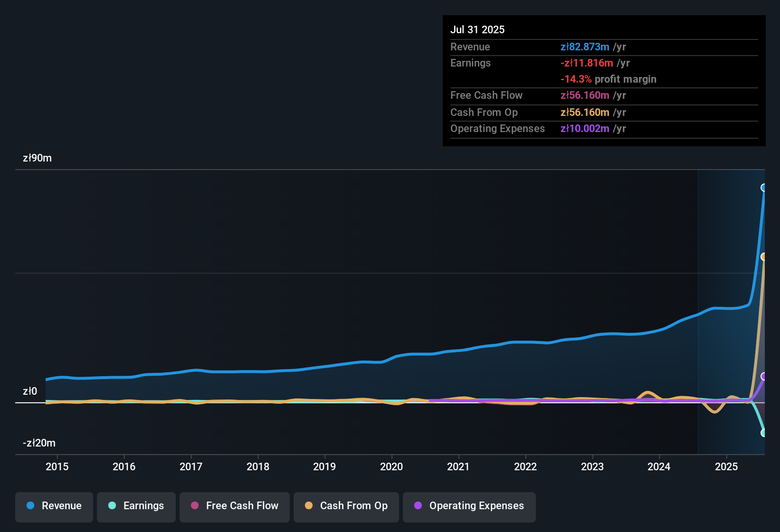Image resolution: width=780 pixels, height=532 pixels.
Task: Click the orange Cash From Op dot
Action: [x=309, y=506]
